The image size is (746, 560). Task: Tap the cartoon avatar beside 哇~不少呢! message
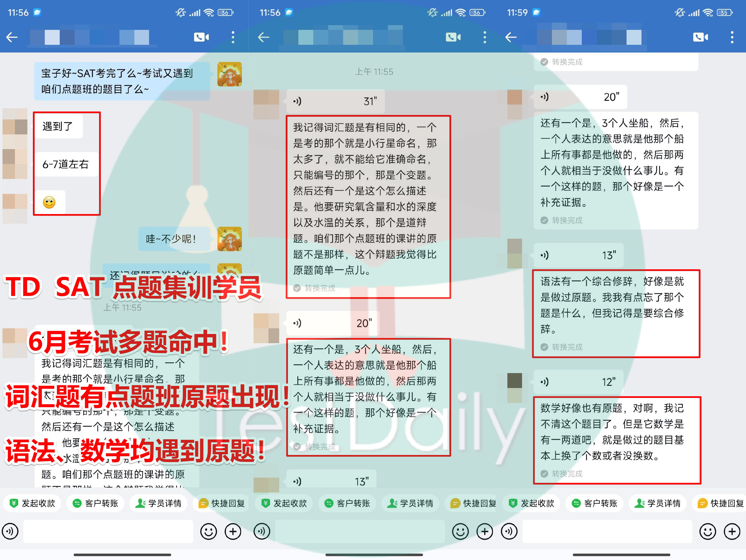[230, 239]
